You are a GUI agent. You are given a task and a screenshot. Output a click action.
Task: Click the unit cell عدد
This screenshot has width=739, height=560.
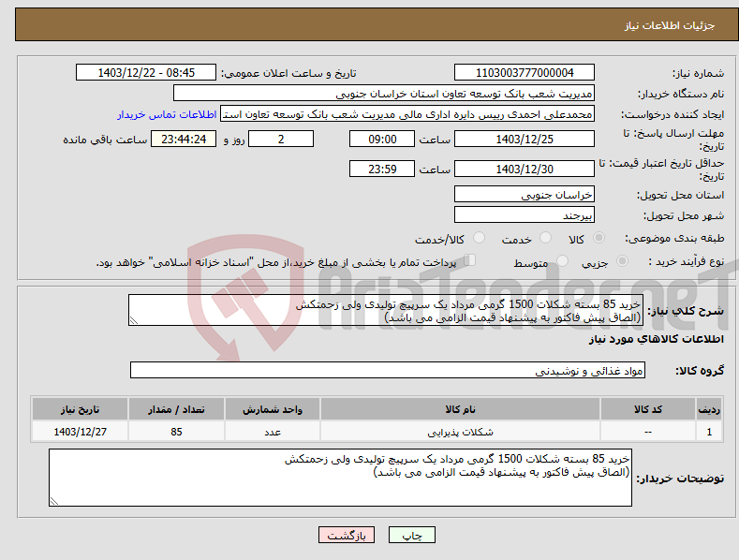pos(273,432)
